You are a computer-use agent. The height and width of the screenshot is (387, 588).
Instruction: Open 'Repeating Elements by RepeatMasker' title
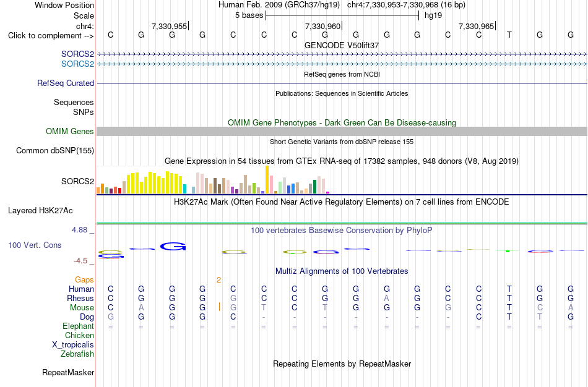342,364
